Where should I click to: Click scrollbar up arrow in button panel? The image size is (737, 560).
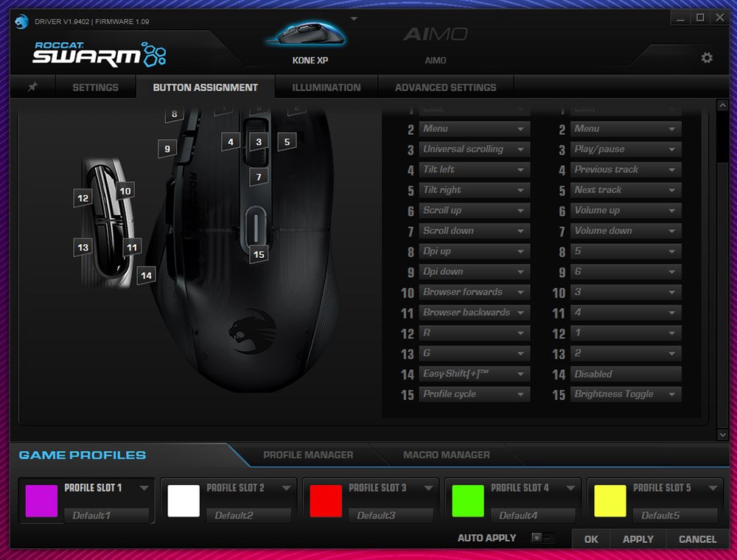coord(723,105)
